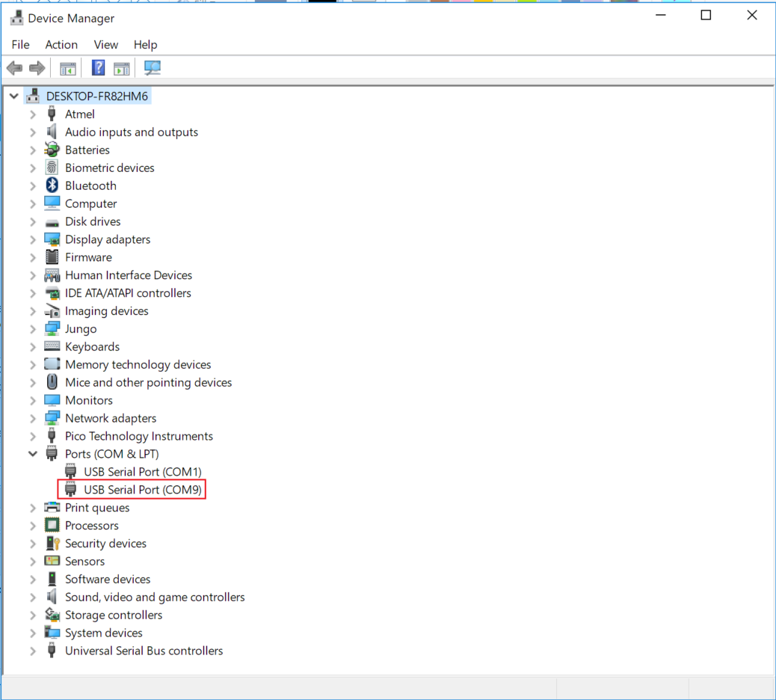Open the View menu

tap(106, 45)
